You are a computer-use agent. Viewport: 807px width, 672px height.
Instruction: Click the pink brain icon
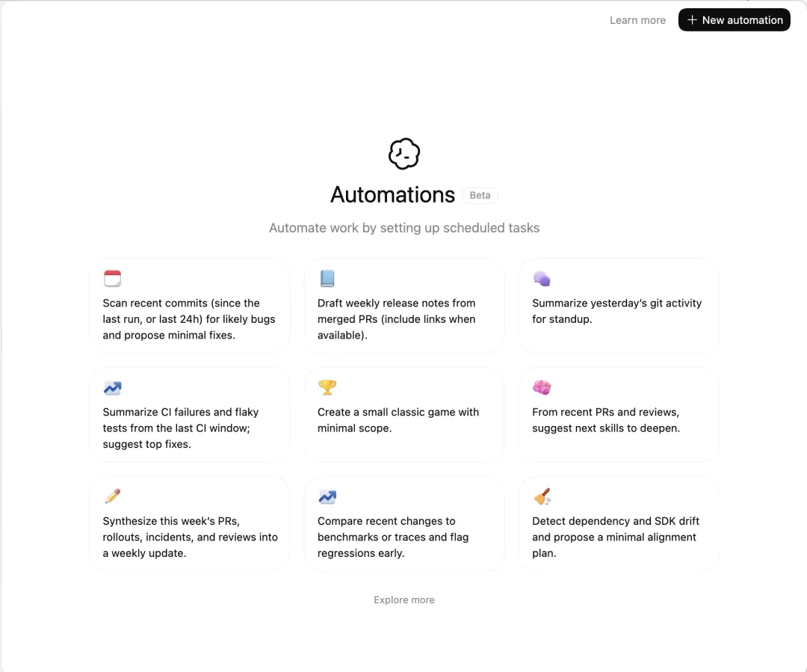point(542,387)
